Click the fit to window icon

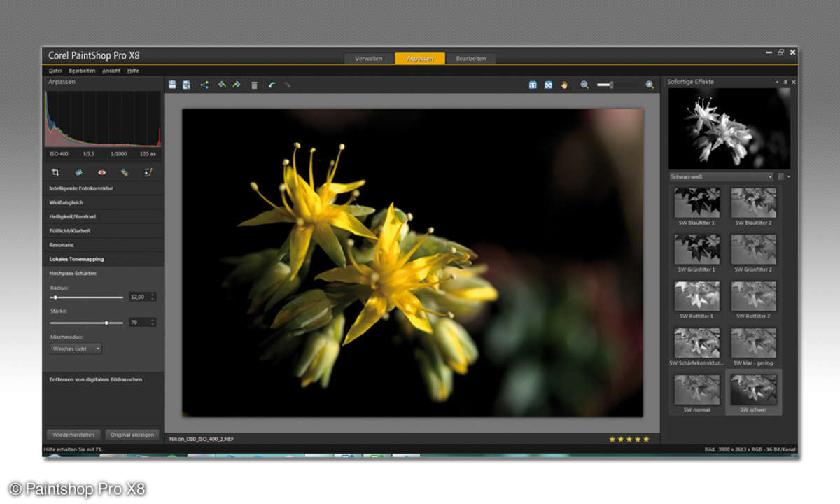coord(548,85)
